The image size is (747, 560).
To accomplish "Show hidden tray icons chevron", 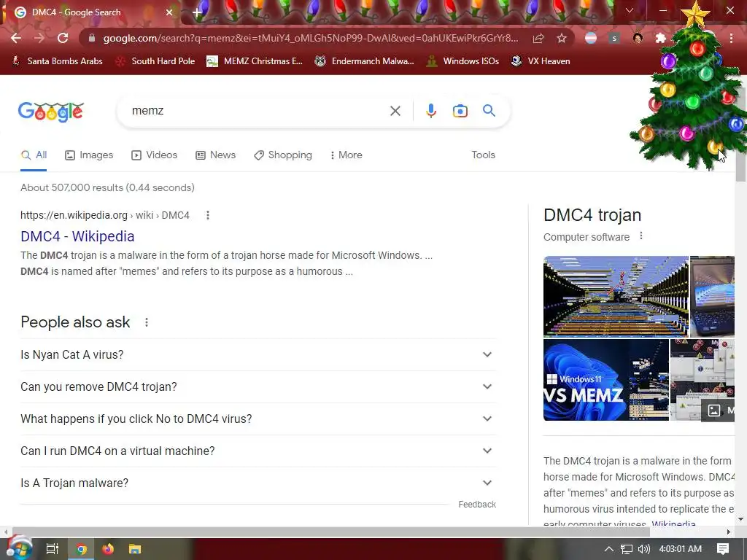I will click(x=609, y=549).
